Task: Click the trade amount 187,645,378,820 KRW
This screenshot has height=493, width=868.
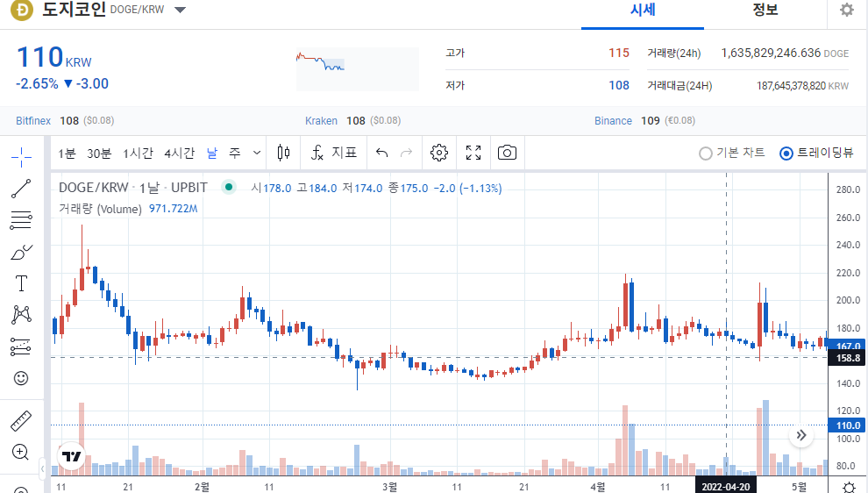Action: [x=802, y=86]
